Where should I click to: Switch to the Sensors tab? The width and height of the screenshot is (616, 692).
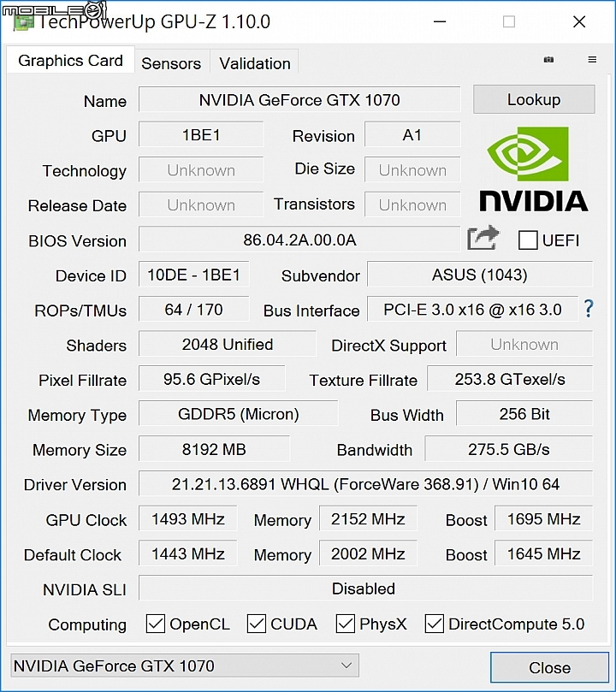pos(171,63)
